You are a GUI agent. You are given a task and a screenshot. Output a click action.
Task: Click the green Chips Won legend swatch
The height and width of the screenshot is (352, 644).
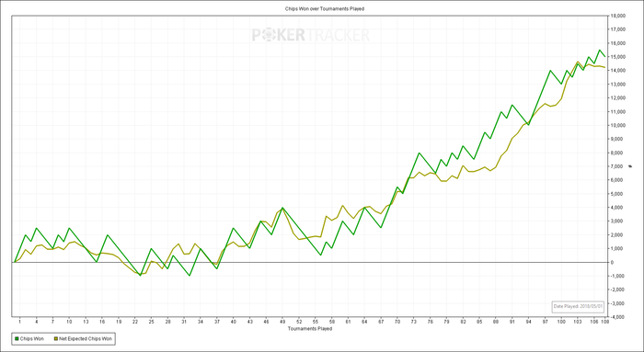coord(17,339)
